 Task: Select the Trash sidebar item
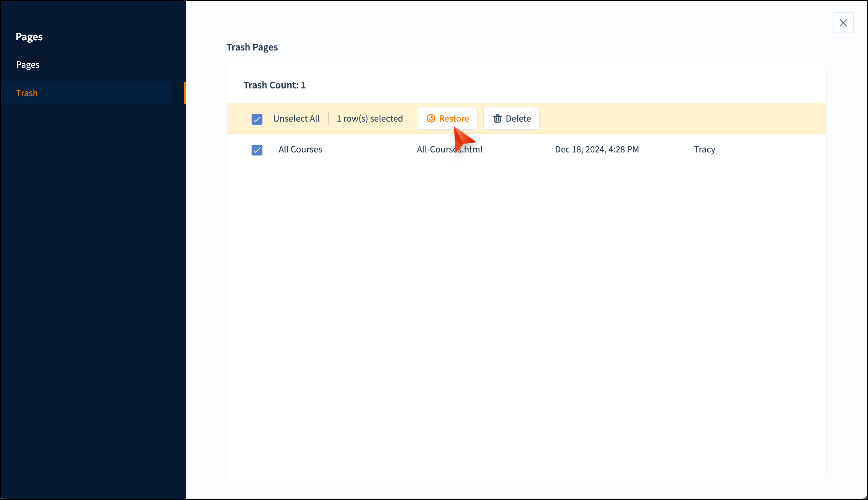coord(27,93)
